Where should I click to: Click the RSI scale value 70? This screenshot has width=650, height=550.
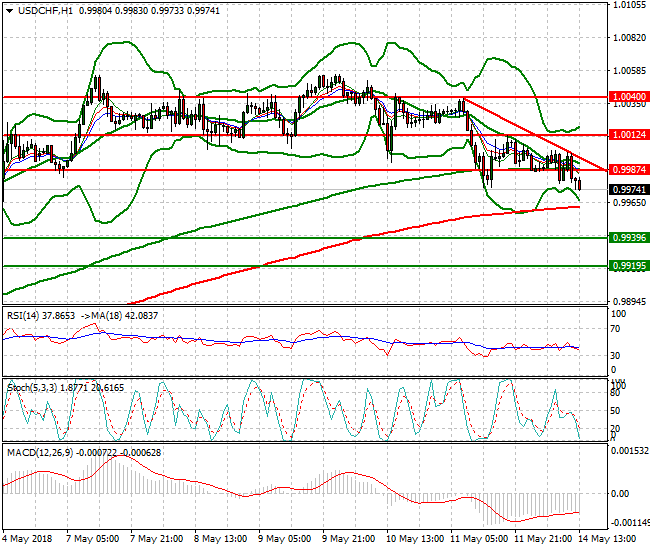pos(616,329)
